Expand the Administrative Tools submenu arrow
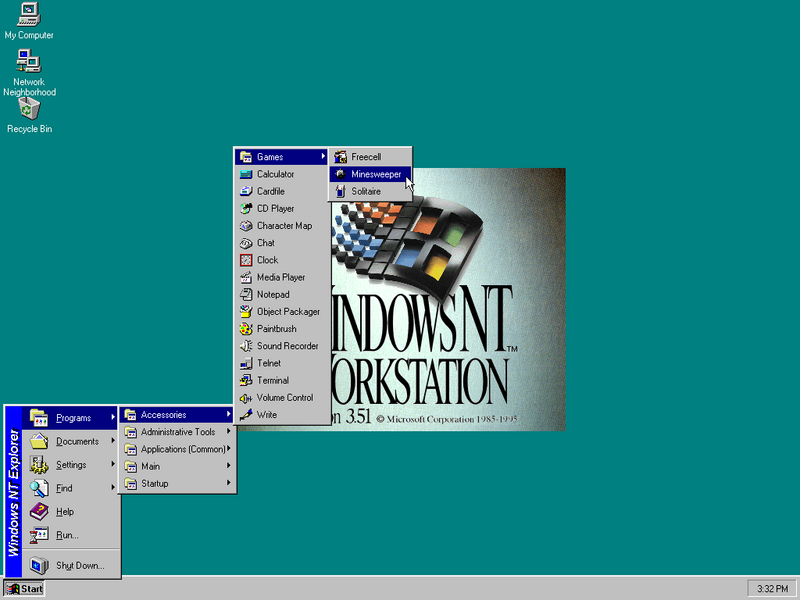Viewport: 800px width, 600px height. click(229, 432)
